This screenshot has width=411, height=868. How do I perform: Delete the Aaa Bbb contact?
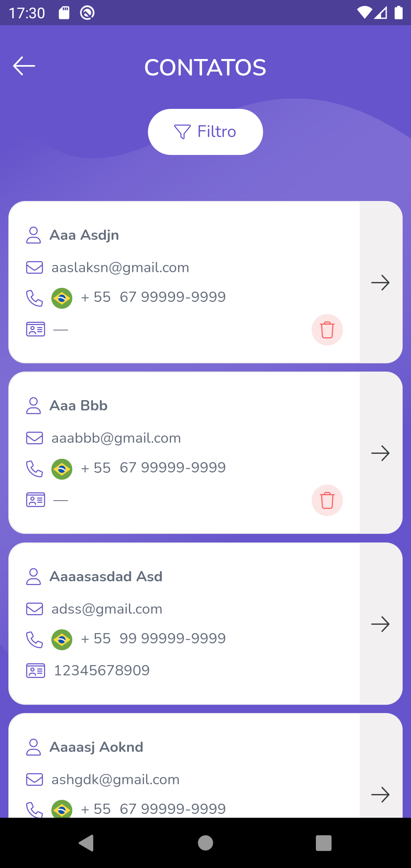[x=327, y=500]
